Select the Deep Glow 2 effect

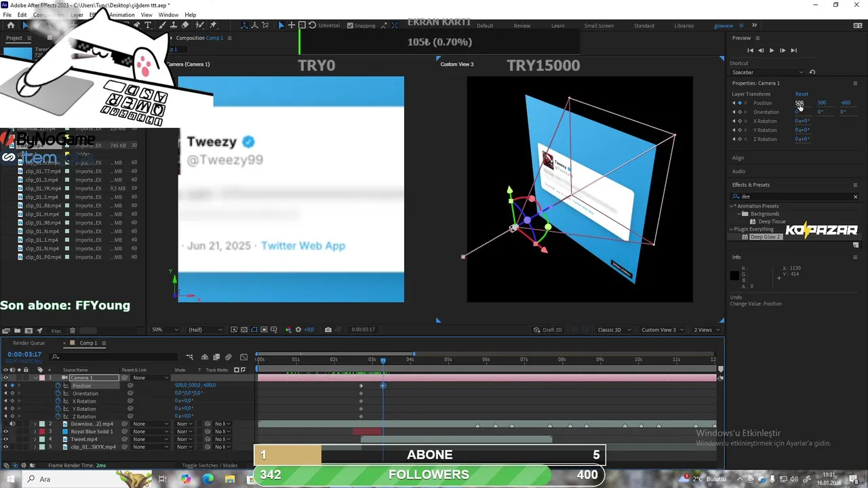tap(764, 237)
